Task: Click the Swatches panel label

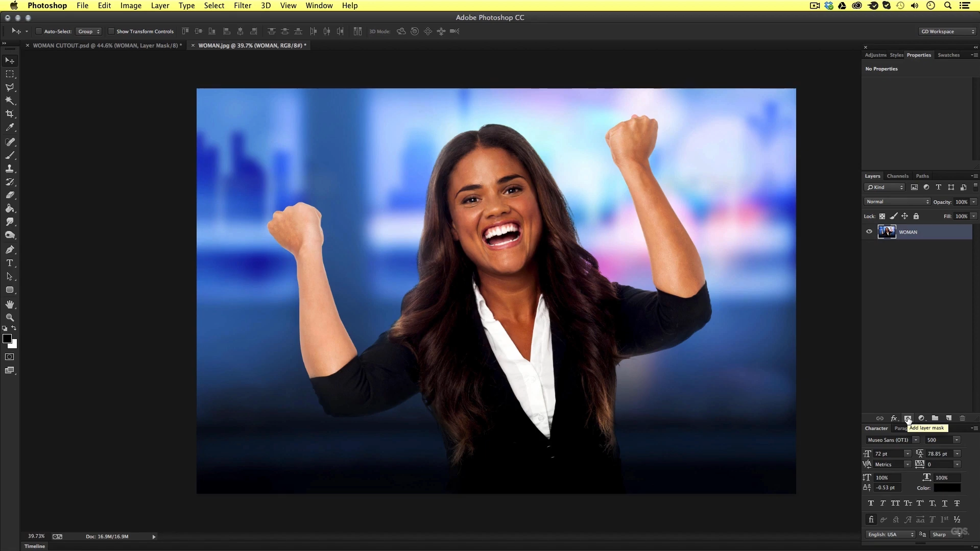Action: tap(949, 55)
